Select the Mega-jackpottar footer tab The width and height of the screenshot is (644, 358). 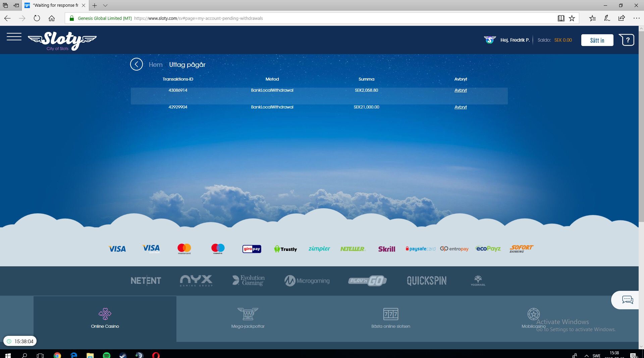[x=248, y=319]
